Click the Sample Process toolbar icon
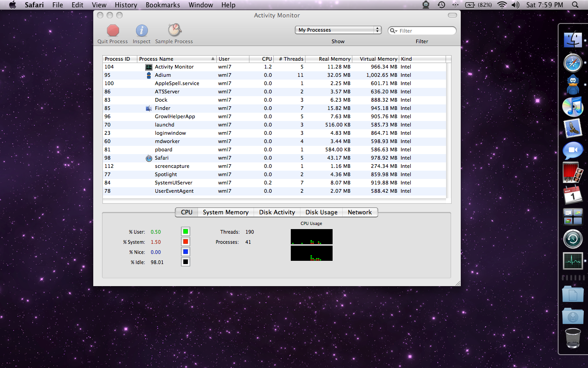588x368 pixels. click(174, 30)
